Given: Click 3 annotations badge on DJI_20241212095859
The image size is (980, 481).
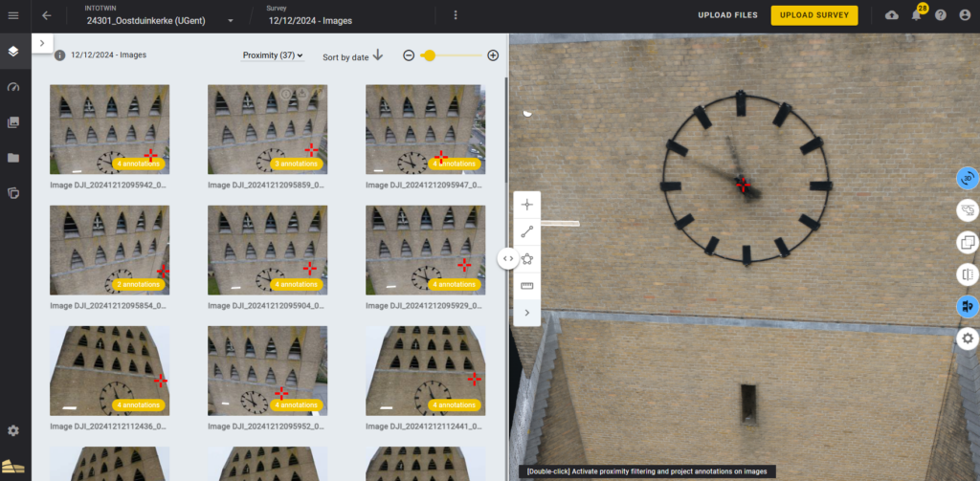Looking at the screenshot, I should [297, 164].
